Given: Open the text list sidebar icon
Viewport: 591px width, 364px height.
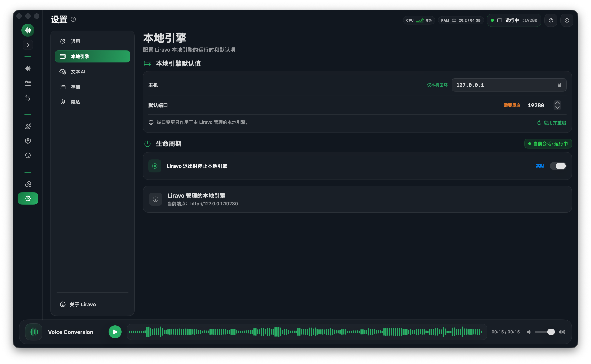Looking at the screenshot, I should click(x=28, y=83).
